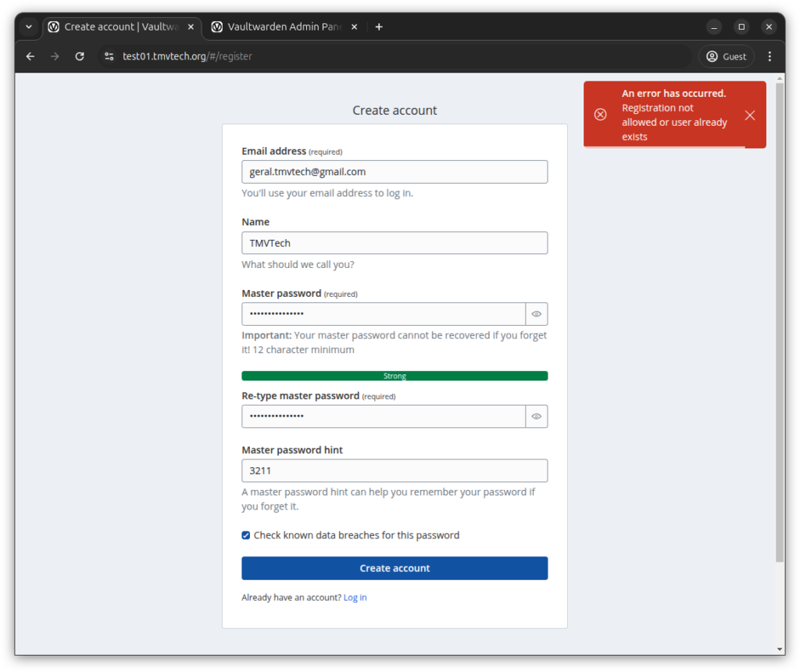This screenshot has width=800, height=672.
Task: Switch to Vaultwarden Admin Panel tab
Action: tap(284, 27)
